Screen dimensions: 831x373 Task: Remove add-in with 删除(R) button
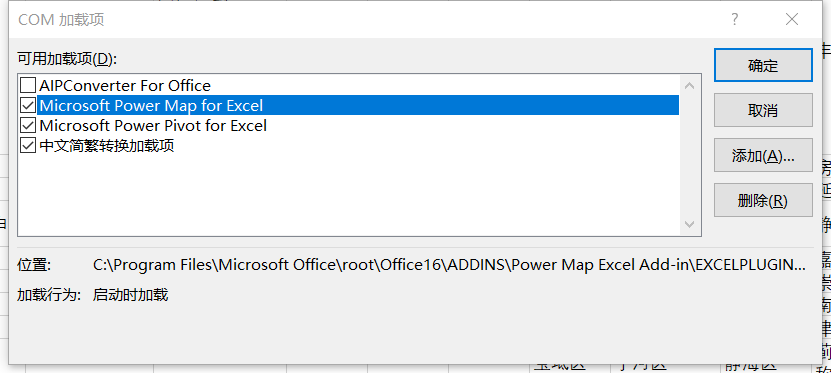(763, 200)
